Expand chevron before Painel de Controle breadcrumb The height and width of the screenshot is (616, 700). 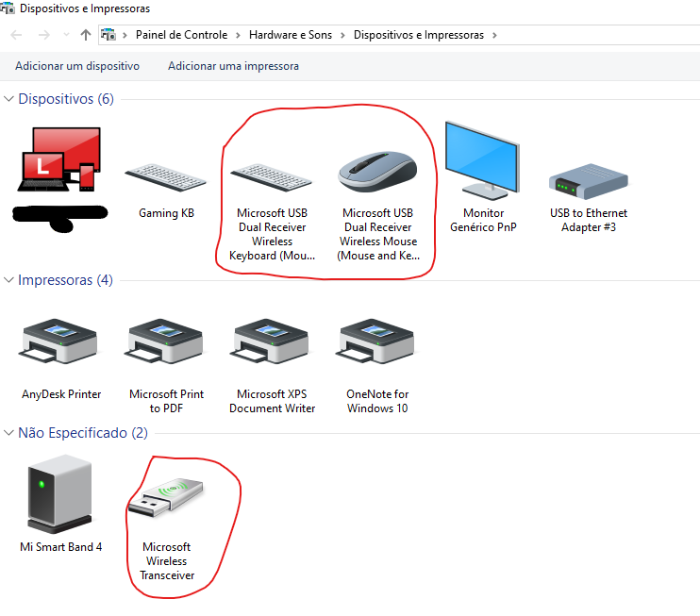coord(125,35)
